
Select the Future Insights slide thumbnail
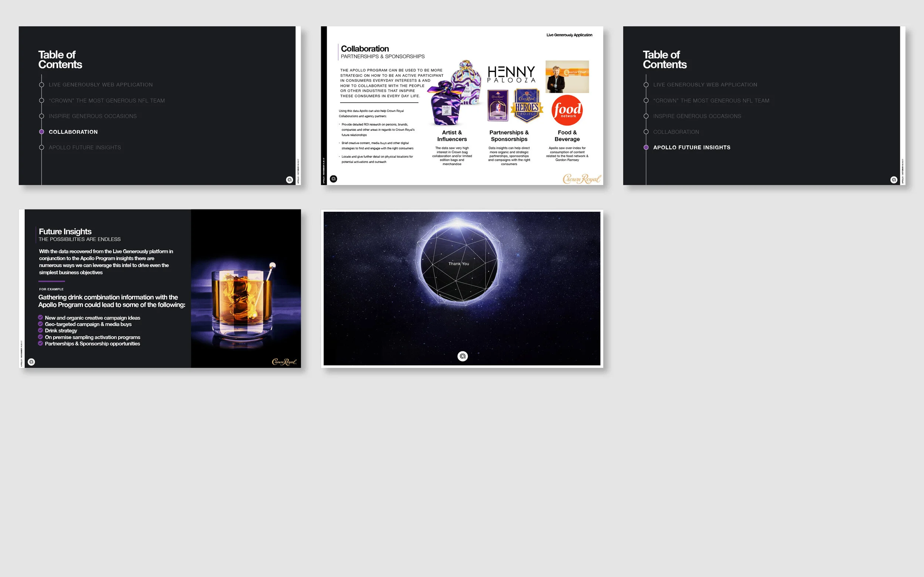pyautogui.click(x=160, y=288)
